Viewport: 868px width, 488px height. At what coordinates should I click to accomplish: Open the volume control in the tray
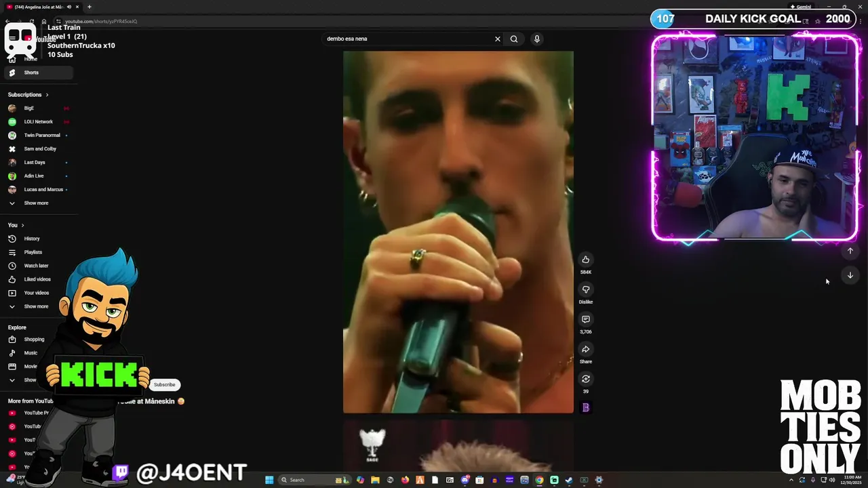(x=832, y=480)
